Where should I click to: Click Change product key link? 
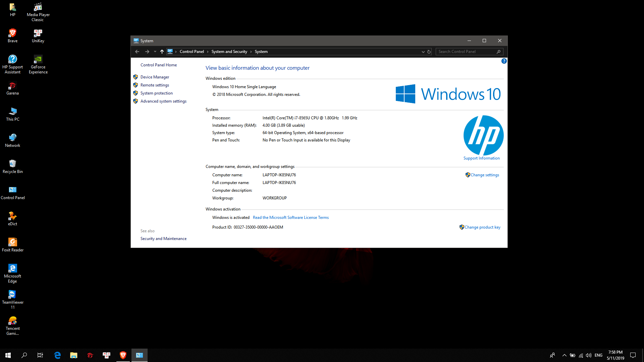point(482,227)
